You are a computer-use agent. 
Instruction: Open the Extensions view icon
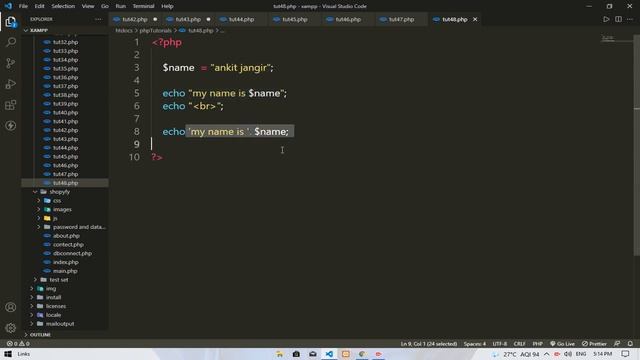[11, 105]
